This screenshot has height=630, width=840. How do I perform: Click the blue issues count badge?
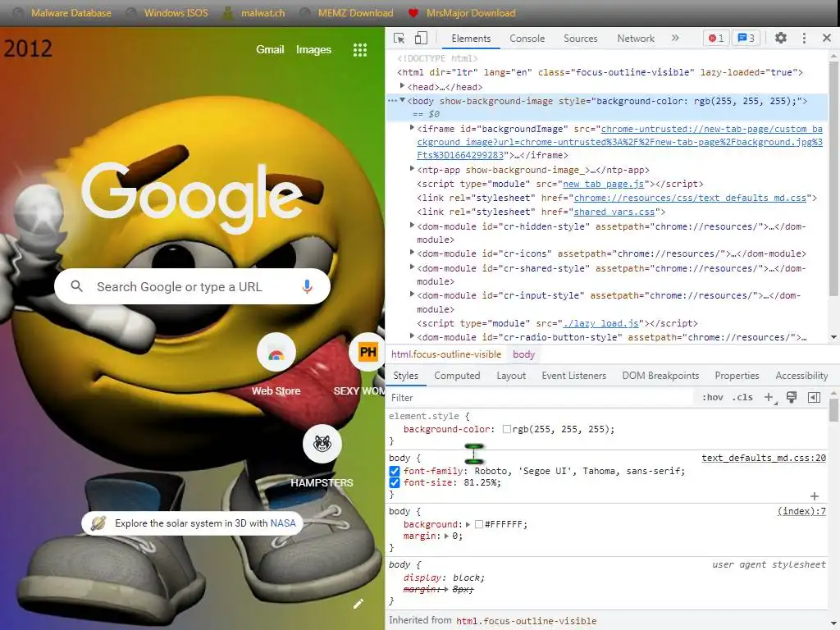point(746,38)
